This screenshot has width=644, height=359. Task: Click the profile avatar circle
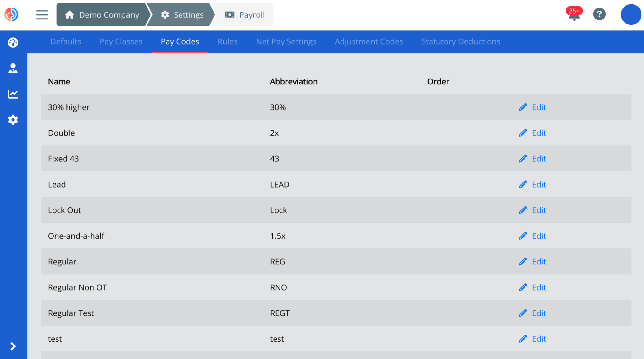tap(631, 14)
